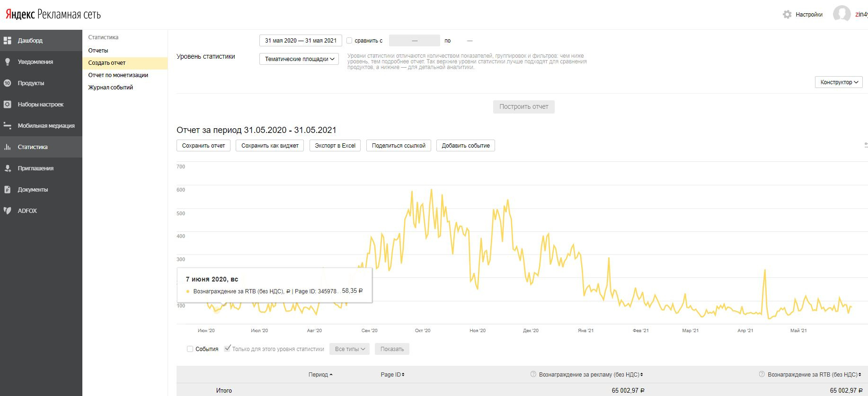
Task: Click the Dashboard grid icon in sidebar
Action: click(7, 41)
